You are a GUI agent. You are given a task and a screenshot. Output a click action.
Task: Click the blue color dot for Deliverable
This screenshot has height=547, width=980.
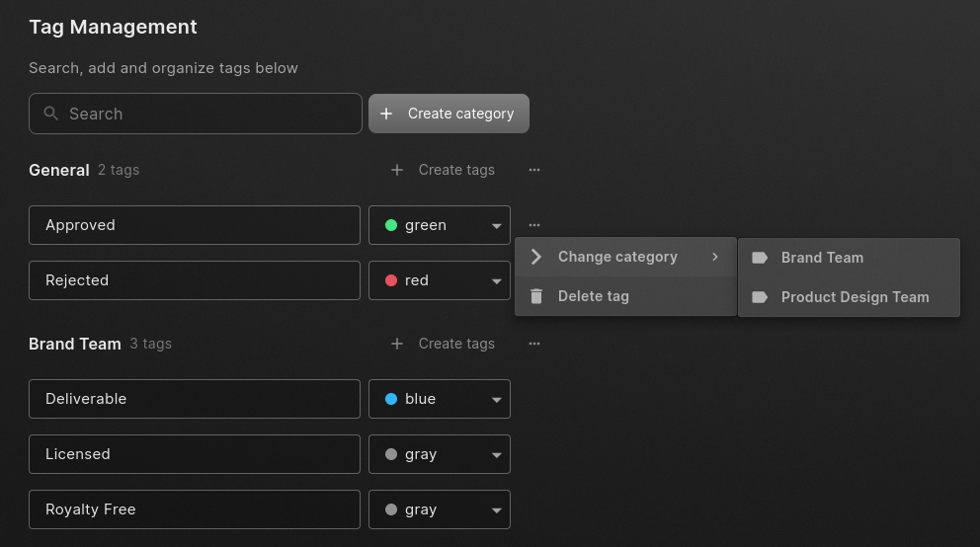[391, 398]
